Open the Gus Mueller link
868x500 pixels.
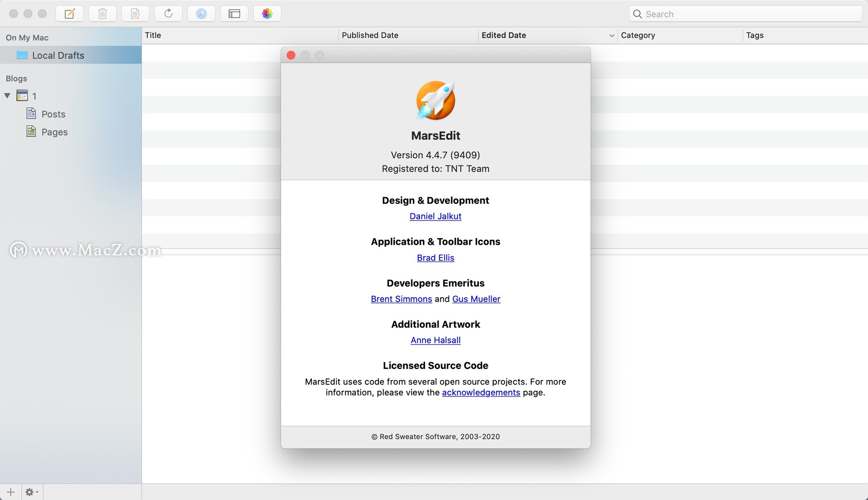[476, 299]
